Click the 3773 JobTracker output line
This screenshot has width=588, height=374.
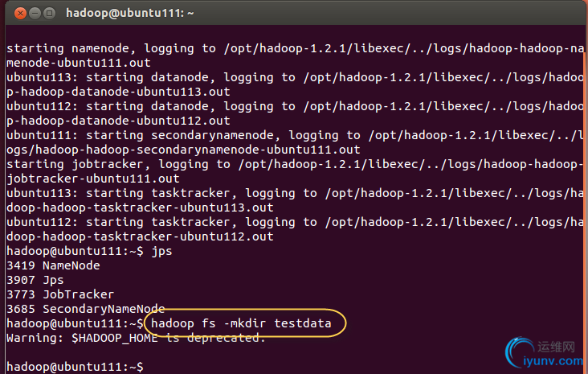[x=60, y=294]
